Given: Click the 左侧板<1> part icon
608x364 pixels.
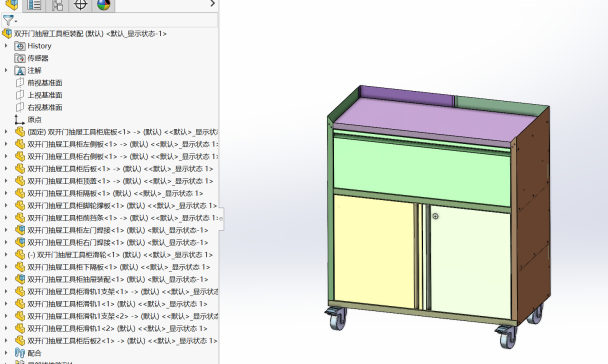Looking at the screenshot, I should click(20, 144).
